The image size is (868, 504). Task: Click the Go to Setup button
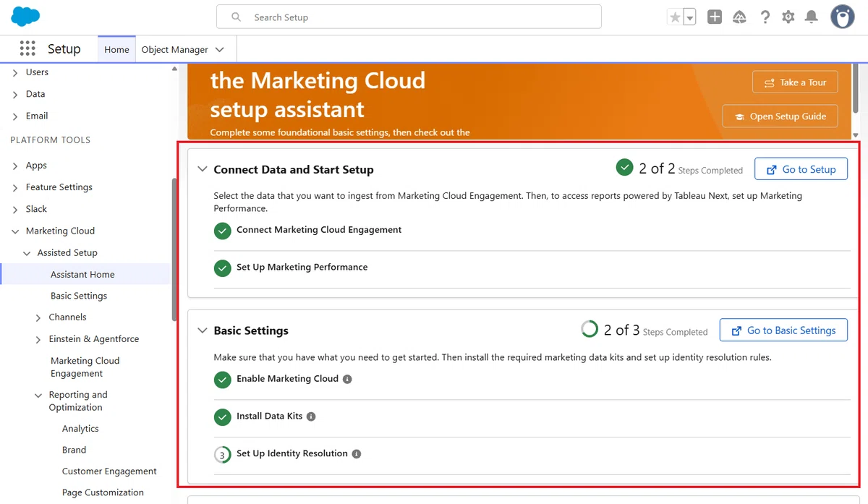pos(801,169)
